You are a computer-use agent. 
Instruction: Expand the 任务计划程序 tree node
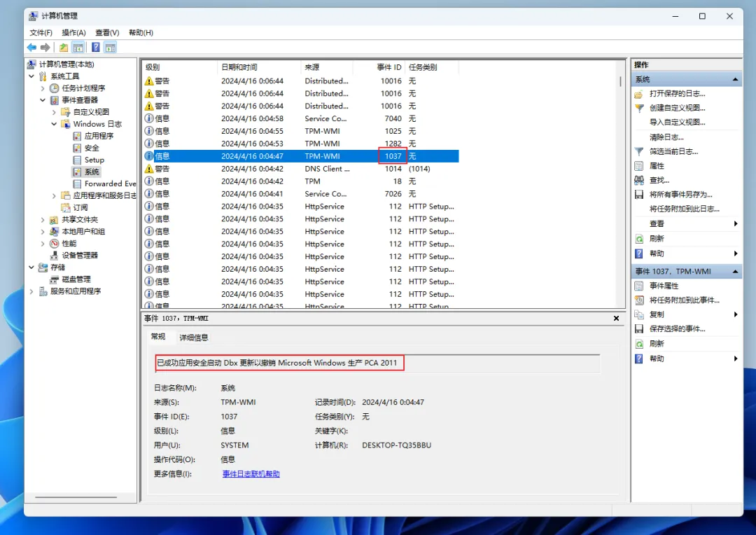[x=43, y=88]
